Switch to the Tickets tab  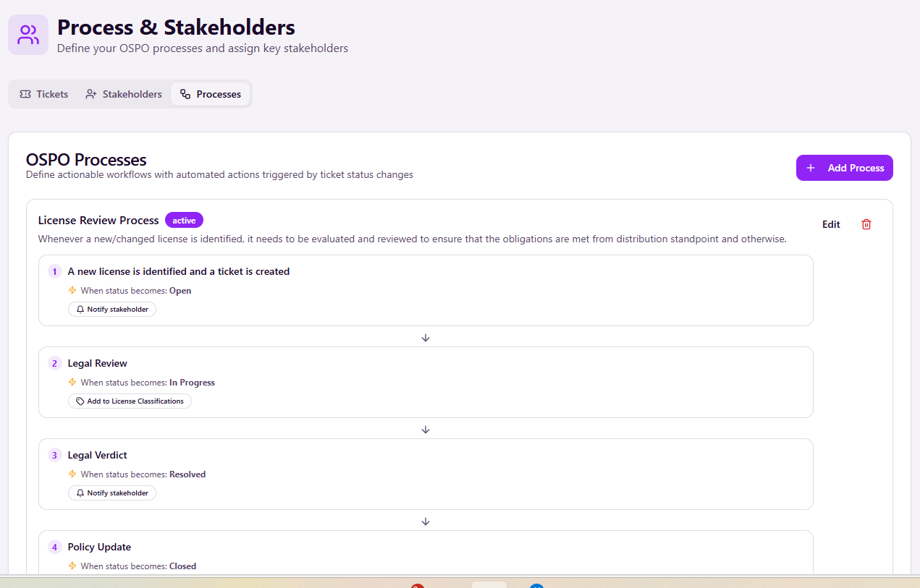[44, 94]
